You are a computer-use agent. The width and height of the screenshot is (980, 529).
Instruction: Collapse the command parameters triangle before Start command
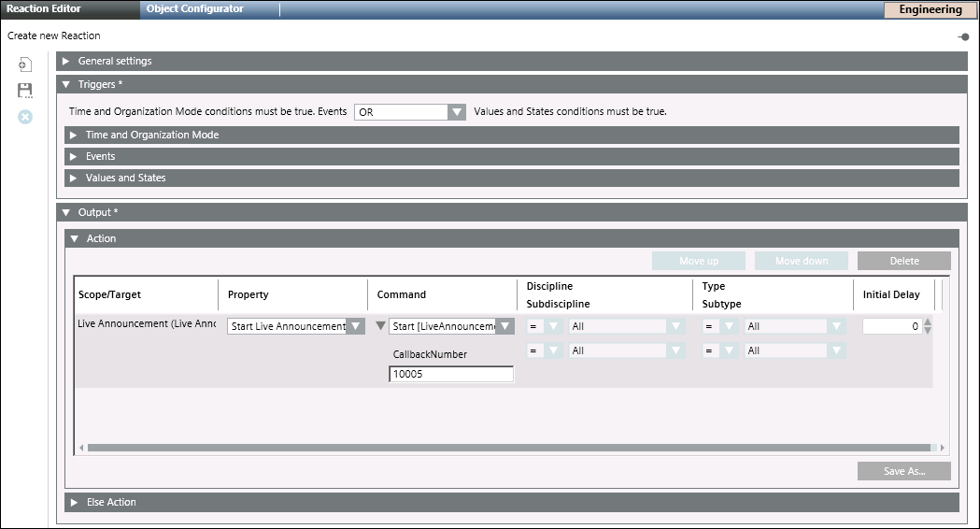[380, 326]
